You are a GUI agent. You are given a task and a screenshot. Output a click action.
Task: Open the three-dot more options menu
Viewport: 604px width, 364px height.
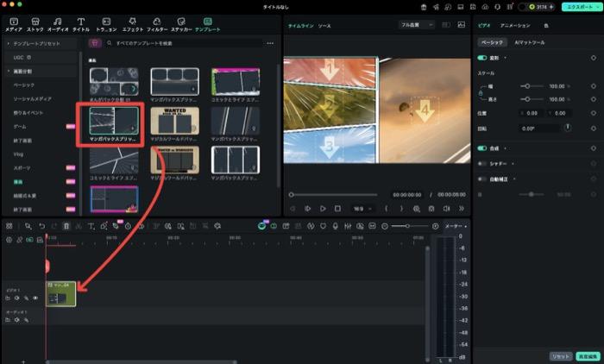[270, 43]
